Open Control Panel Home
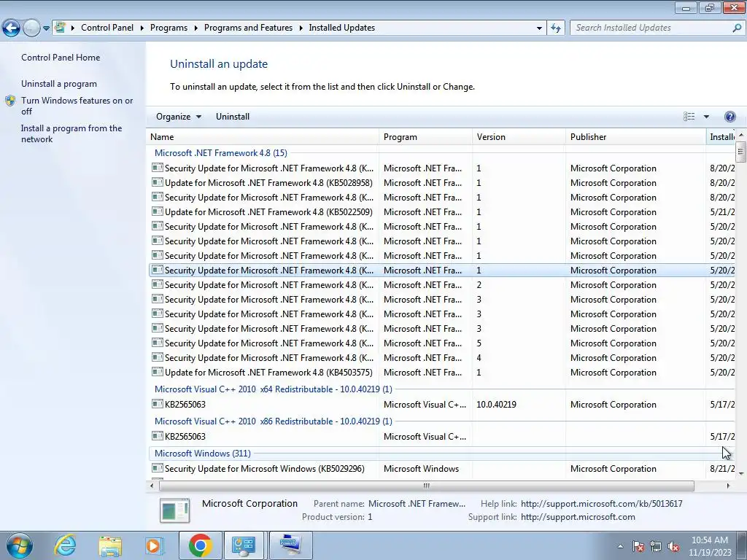The height and width of the screenshot is (560, 747). tap(61, 58)
